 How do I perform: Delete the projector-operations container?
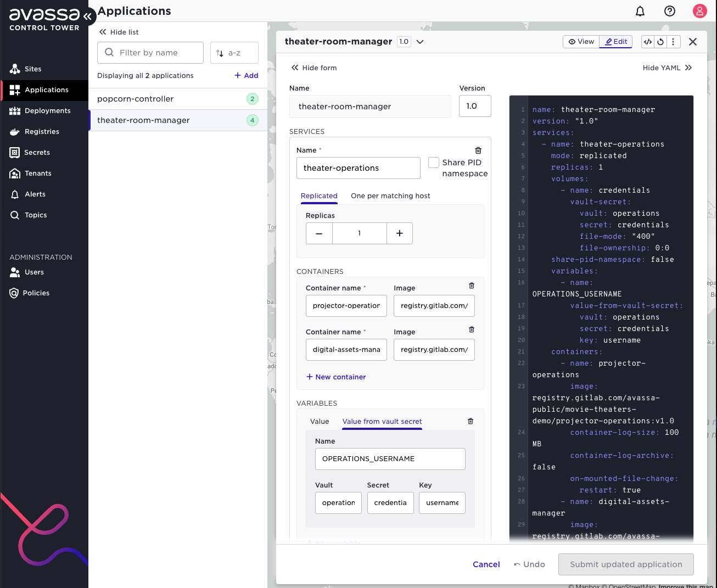(x=472, y=285)
